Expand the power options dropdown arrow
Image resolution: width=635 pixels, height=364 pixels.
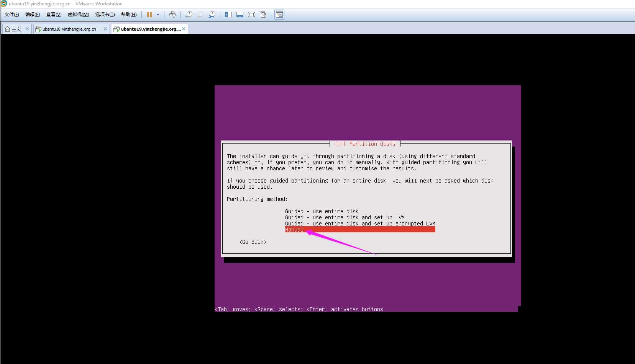pyautogui.click(x=158, y=15)
